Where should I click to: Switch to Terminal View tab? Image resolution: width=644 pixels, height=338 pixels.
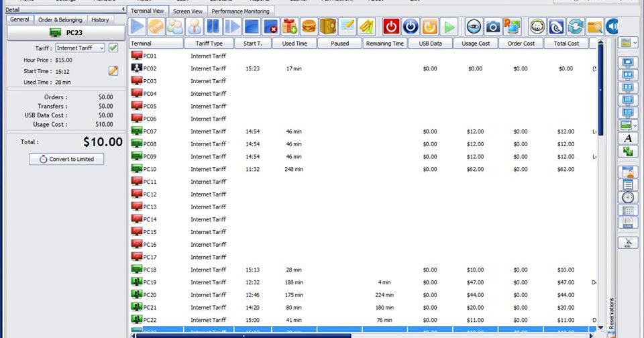click(148, 11)
